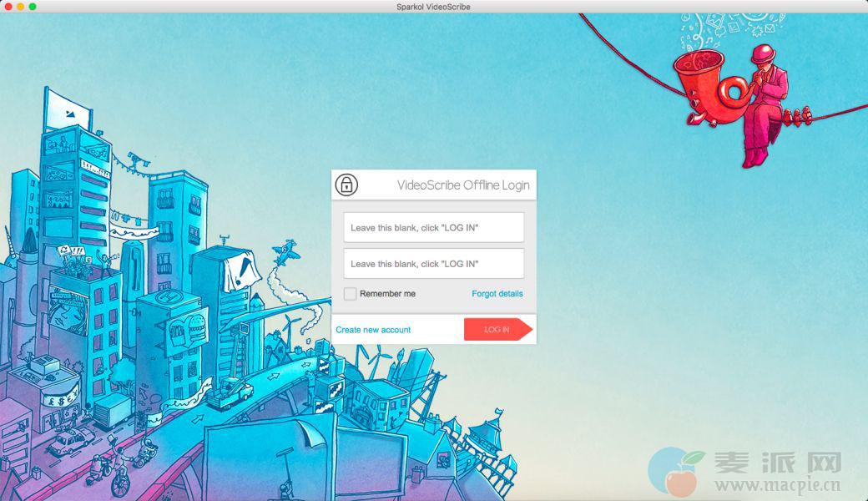Click the Sparkol VideoScribe window title
The height and width of the screenshot is (501, 868).
click(x=433, y=7)
